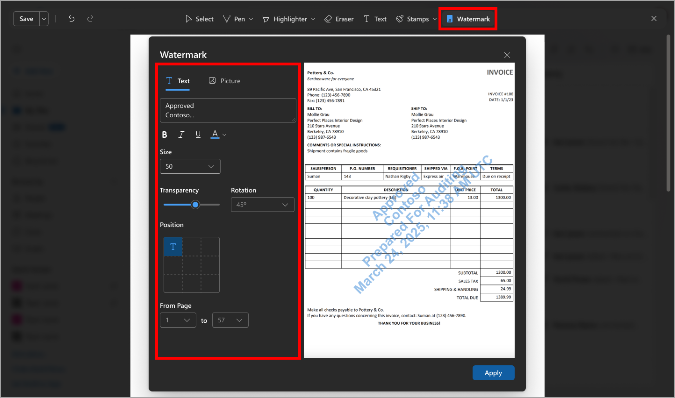675x398 pixels.
Task: Select the Pen tool in toolbar
Action: (238, 19)
